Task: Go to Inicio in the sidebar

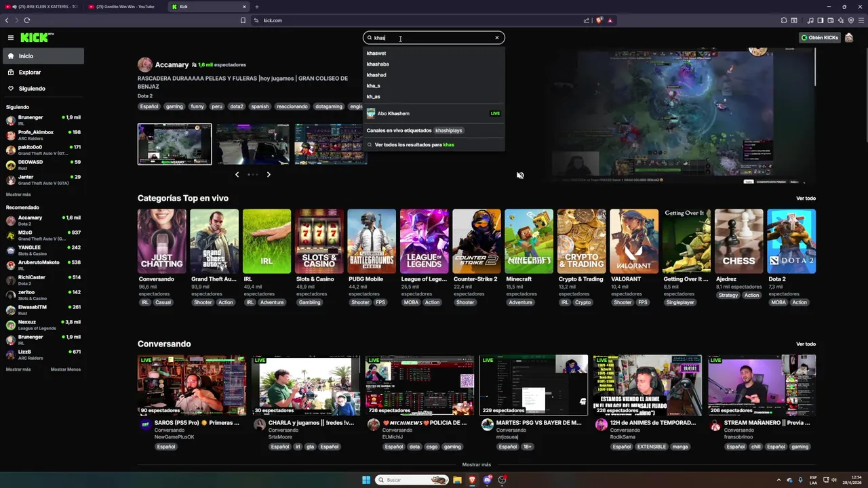Action: pyautogui.click(x=42, y=56)
